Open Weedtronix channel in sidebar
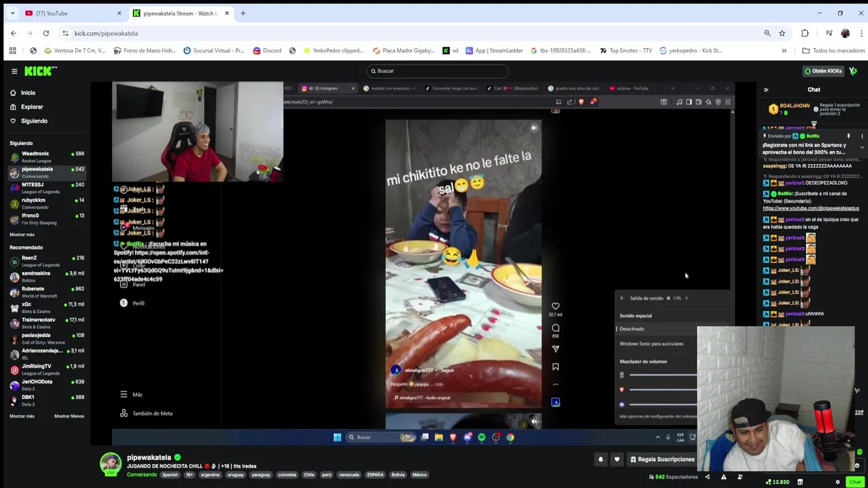 pos(47,157)
